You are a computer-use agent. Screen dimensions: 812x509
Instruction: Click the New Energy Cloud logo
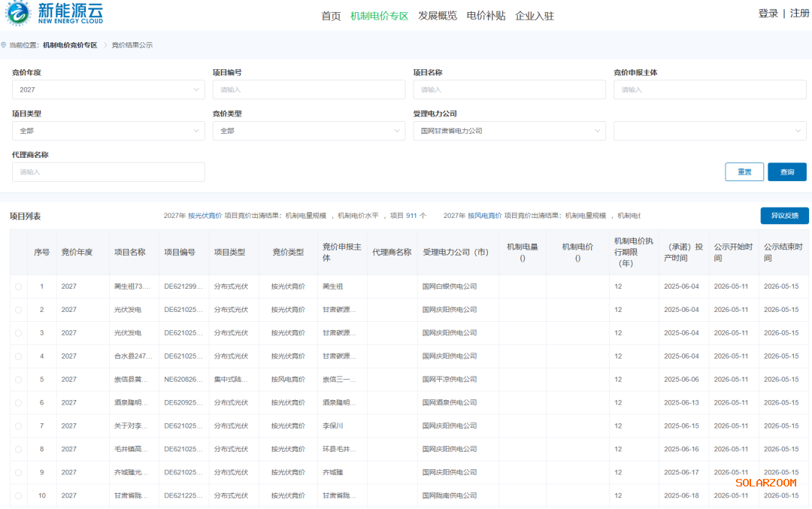pos(54,13)
